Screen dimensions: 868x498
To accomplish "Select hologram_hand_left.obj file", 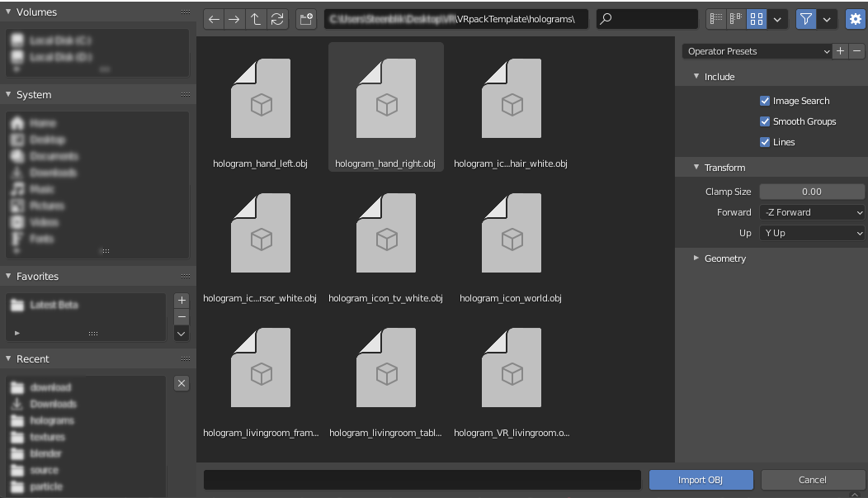I will 260,107.
